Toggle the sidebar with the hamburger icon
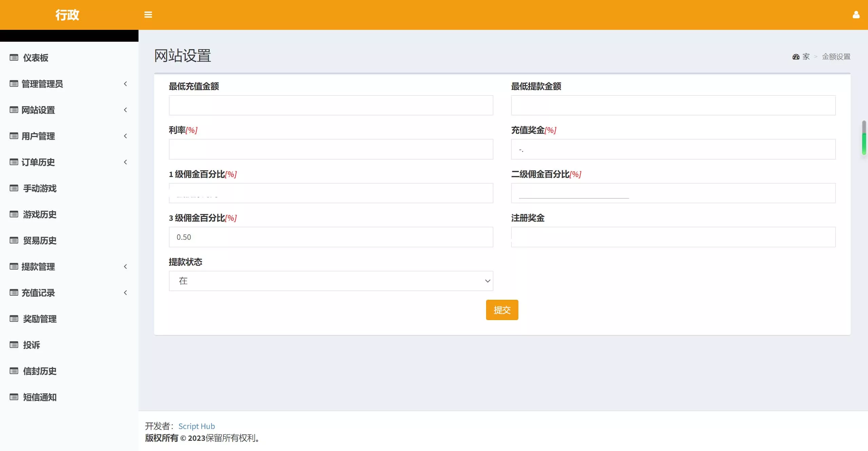This screenshot has height=451, width=868. click(148, 15)
